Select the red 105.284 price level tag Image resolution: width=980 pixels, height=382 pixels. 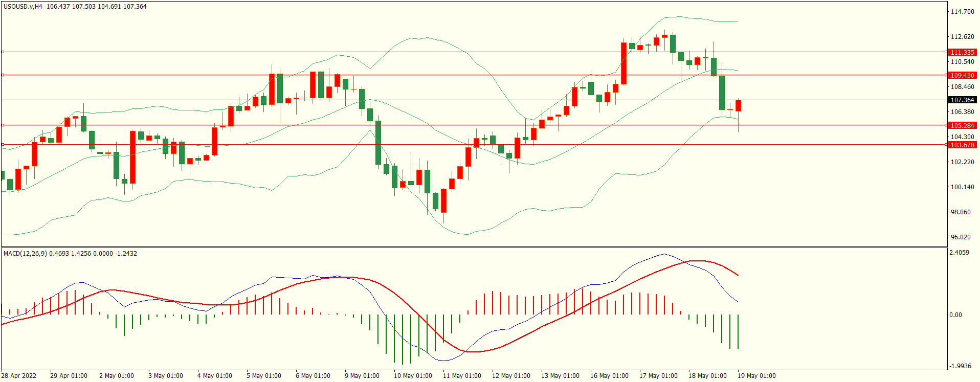pyautogui.click(x=962, y=125)
